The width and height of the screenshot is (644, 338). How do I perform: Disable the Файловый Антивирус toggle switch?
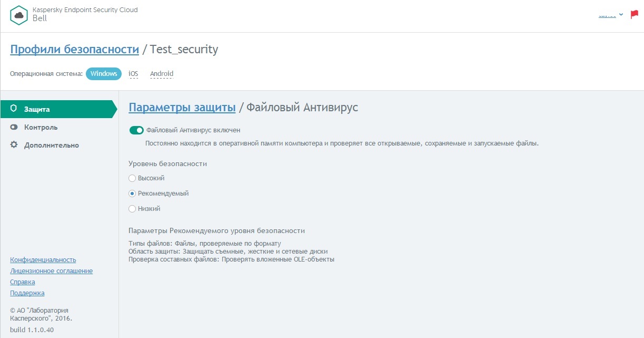coord(136,130)
